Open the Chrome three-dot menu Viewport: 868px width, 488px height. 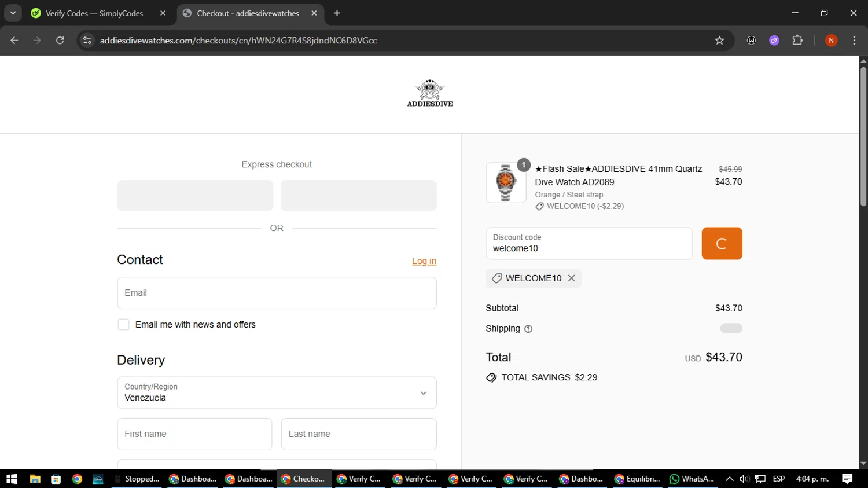854,41
